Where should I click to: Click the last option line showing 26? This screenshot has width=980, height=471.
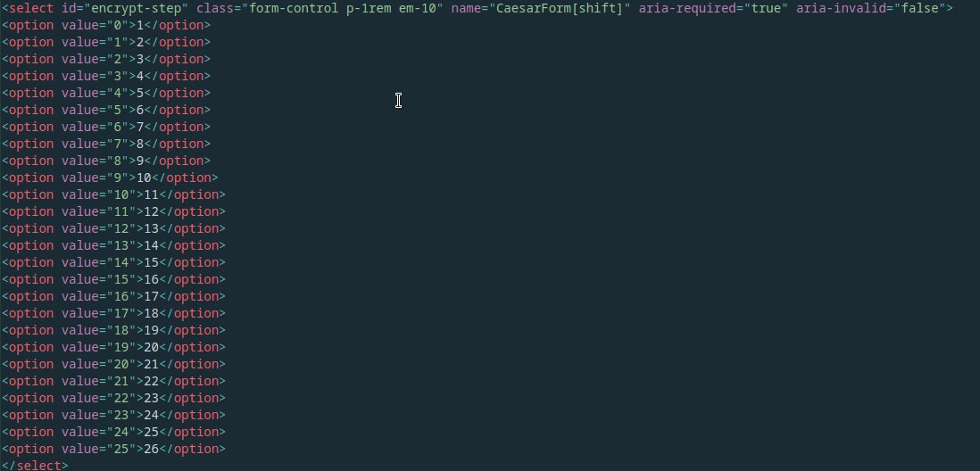[113, 449]
